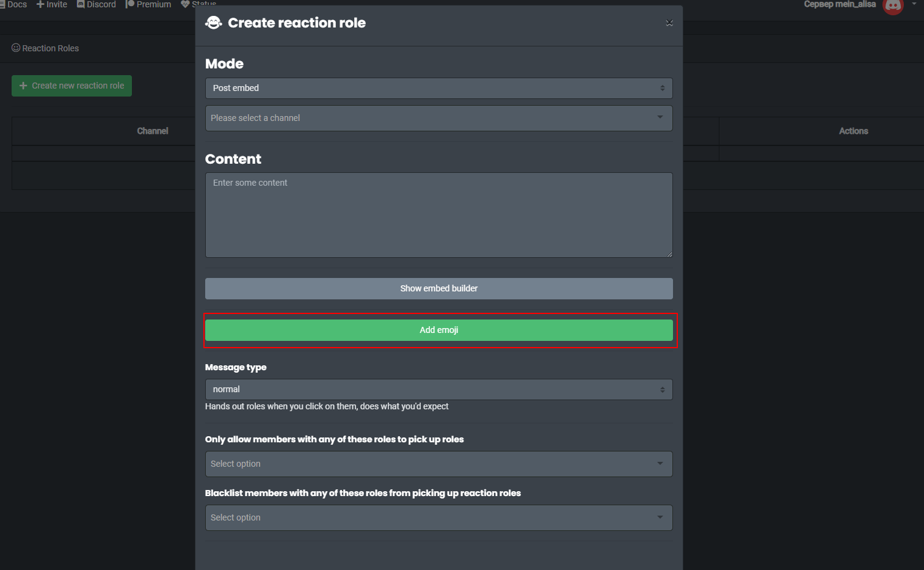
Task: Open the server account dropdown arrow
Action: [x=914, y=4]
